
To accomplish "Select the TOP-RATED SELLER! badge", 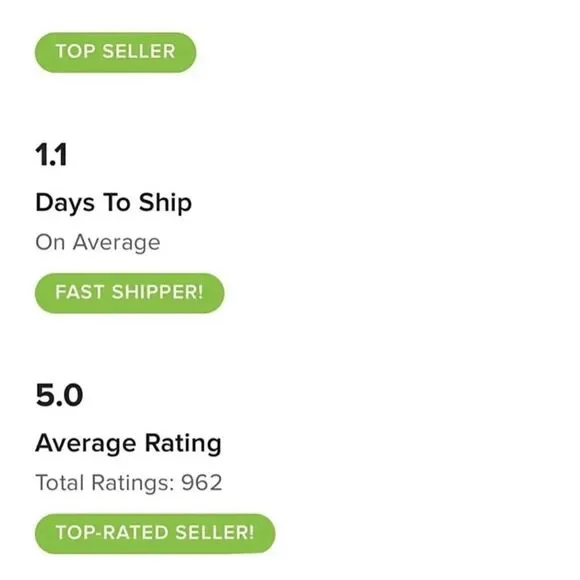I will pyautogui.click(x=155, y=533).
